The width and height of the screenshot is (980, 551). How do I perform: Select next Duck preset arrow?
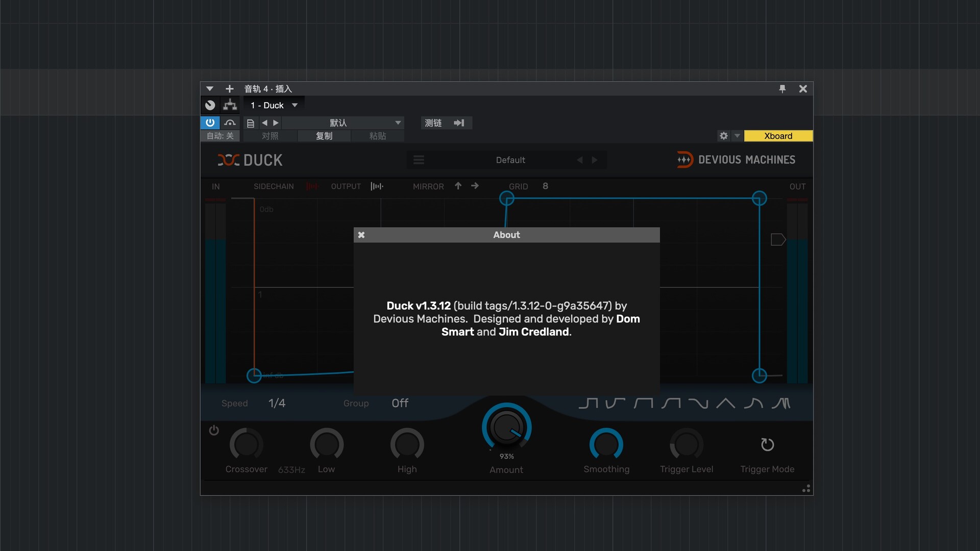595,160
